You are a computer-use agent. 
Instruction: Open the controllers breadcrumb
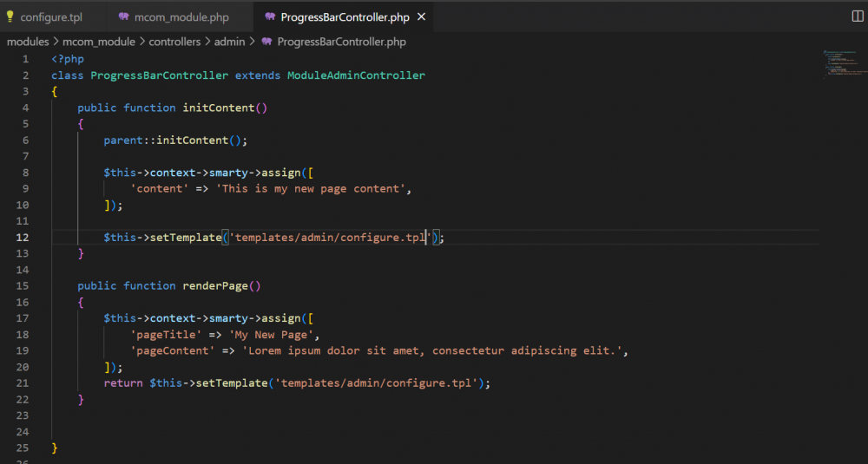click(174, 42)
